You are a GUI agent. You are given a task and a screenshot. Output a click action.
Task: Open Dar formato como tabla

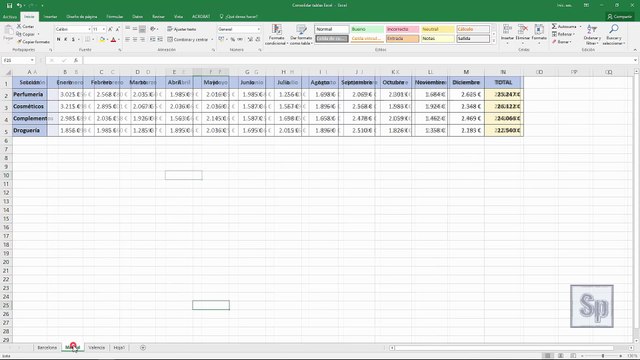(301, 35)
